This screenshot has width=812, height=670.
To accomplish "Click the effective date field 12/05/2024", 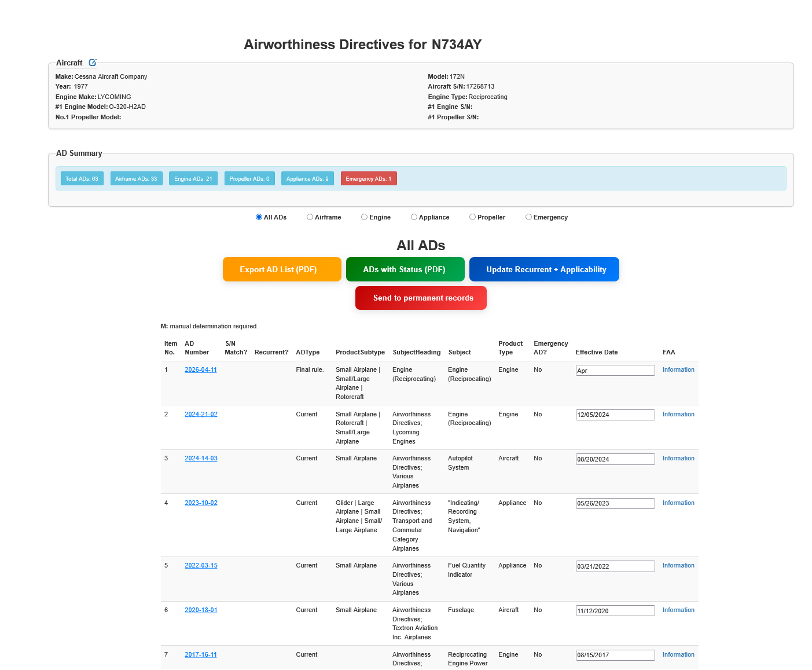I will pyautogui.click(x=615, y=415).
